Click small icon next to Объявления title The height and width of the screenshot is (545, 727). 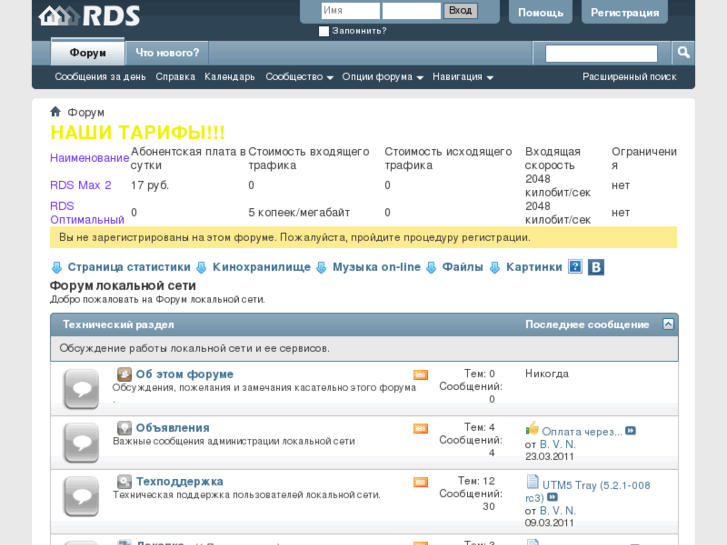(x=124, y=428)
